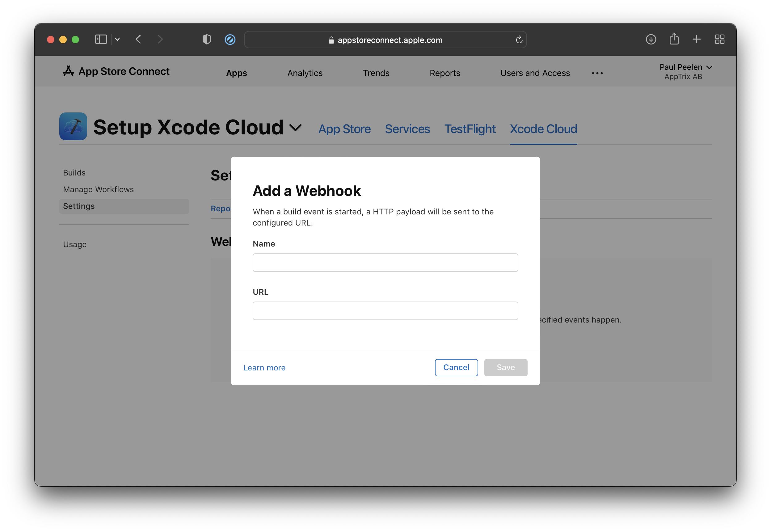The width and height of the screenshot is (771, 532).
Task: Switch to the Services tab
Action: tap(407, 129)
